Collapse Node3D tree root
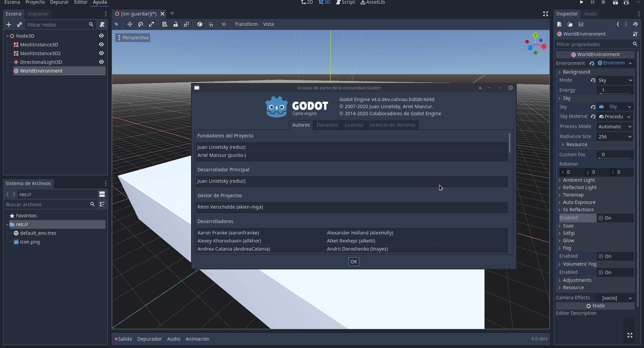The image size is (644, 348). pos(7,36)
